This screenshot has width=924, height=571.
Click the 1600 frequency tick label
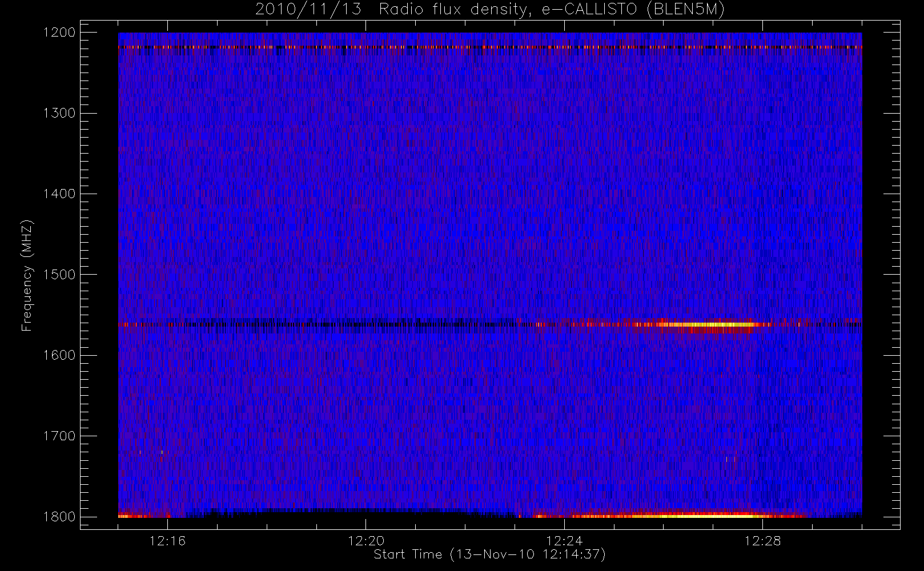pos(59,355)
